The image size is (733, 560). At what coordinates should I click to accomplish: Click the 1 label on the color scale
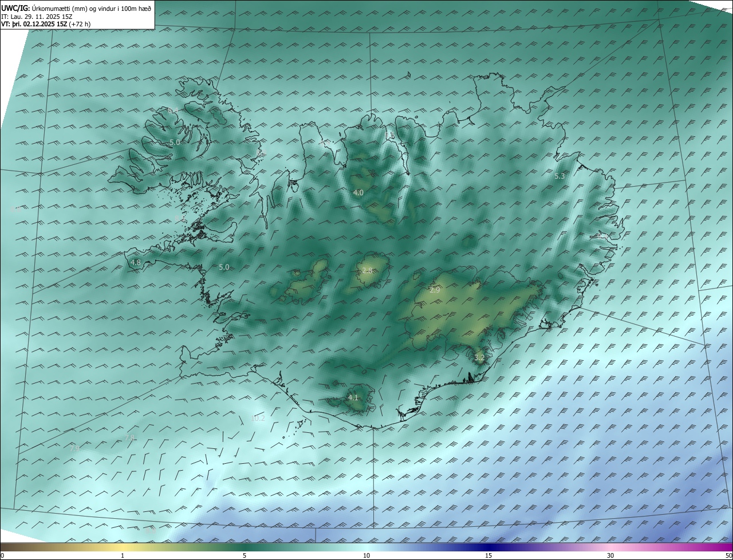tap(123, 555)
